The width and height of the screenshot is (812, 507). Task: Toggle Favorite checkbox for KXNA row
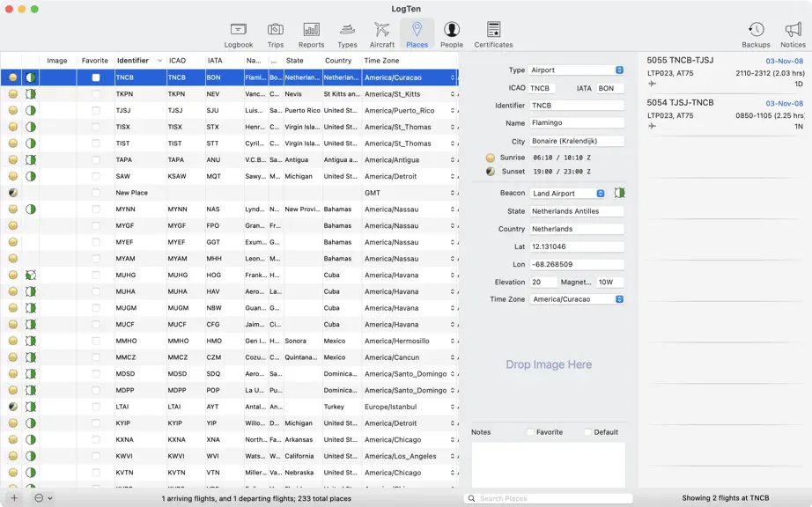click(x=96, y=440)
